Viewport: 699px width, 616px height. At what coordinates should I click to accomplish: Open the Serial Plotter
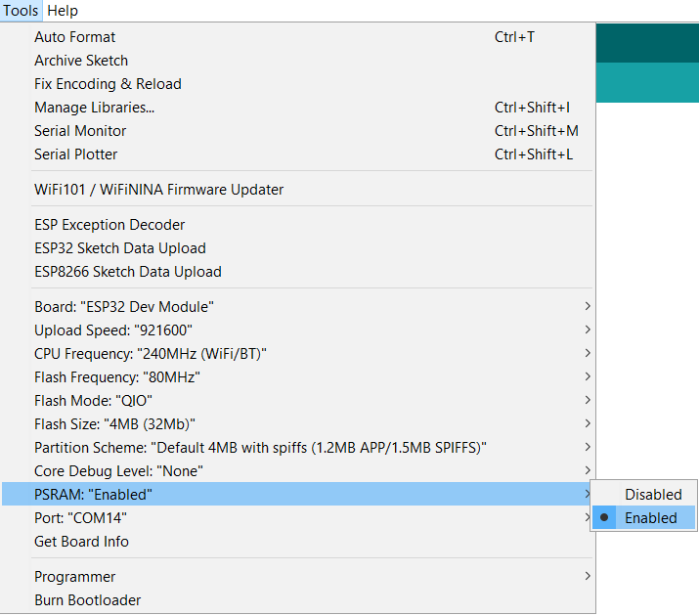tap(76, 154)
